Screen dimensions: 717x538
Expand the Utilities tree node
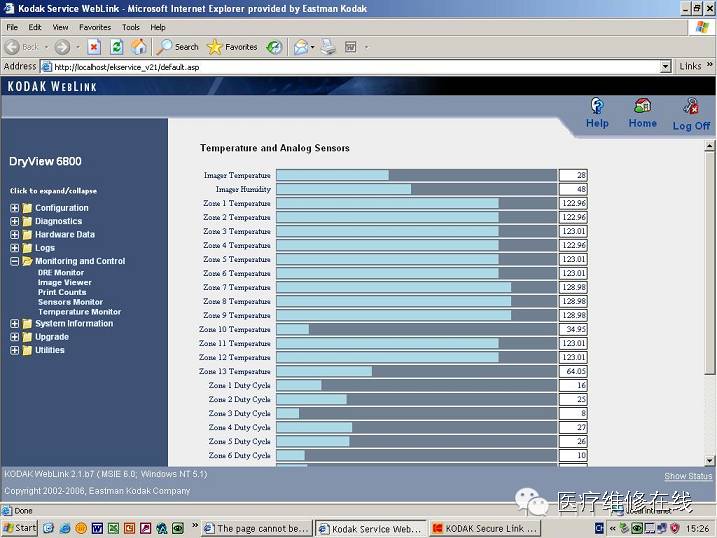click(x=15, y=350)
